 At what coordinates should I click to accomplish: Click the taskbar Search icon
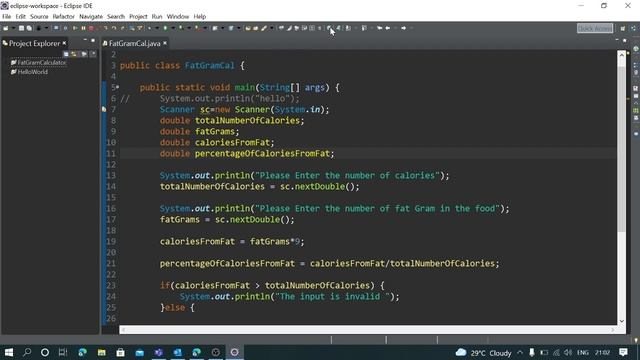point(27,352)
